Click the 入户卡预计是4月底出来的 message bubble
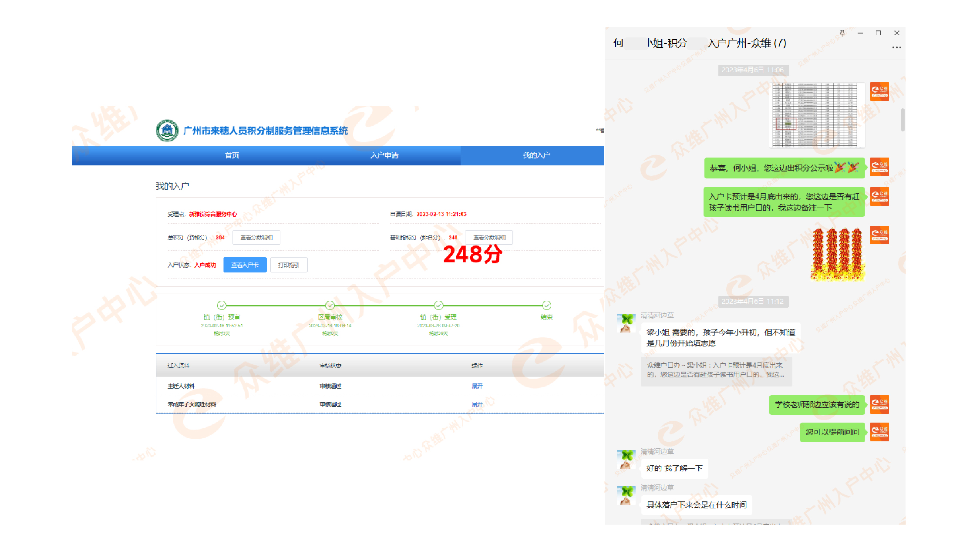The width and height of the screenshot is (980, 551). click(x=784, y=202)
